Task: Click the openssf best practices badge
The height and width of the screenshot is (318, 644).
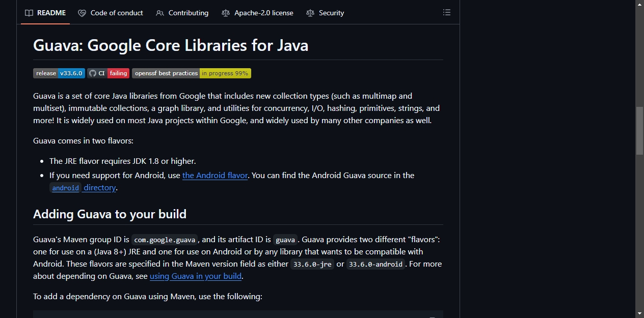Action: coord(192,73)
